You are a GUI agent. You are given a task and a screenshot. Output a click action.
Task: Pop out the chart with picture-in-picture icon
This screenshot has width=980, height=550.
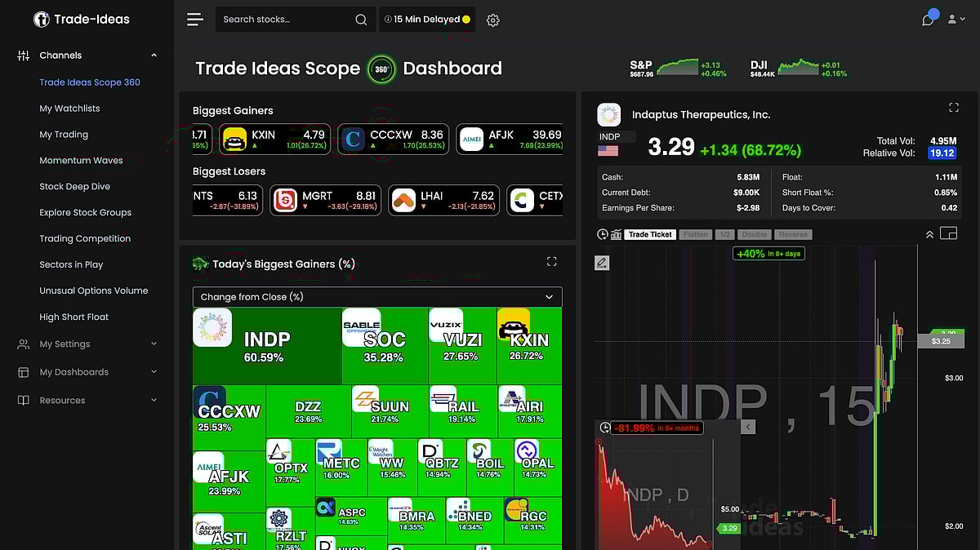[x=948, y=234]
